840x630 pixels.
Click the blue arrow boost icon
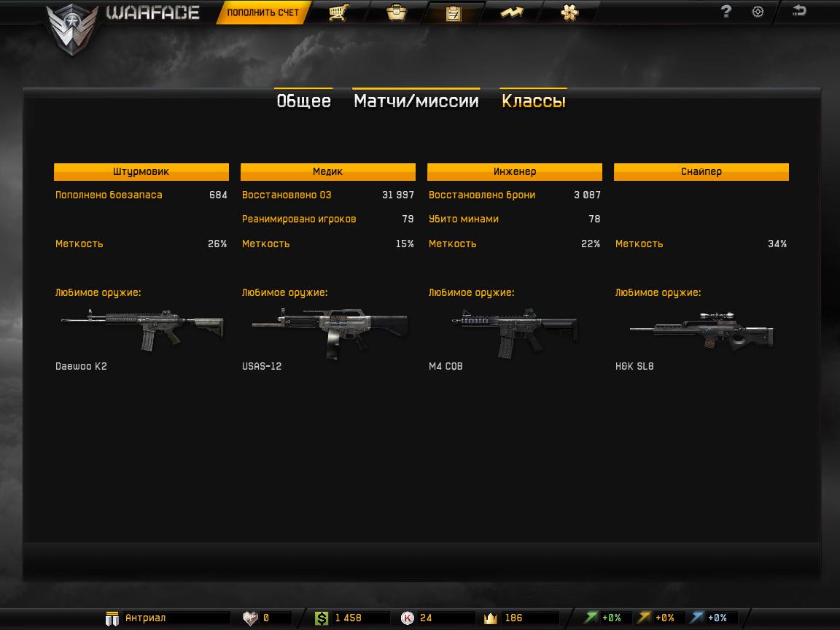point(696,618)
